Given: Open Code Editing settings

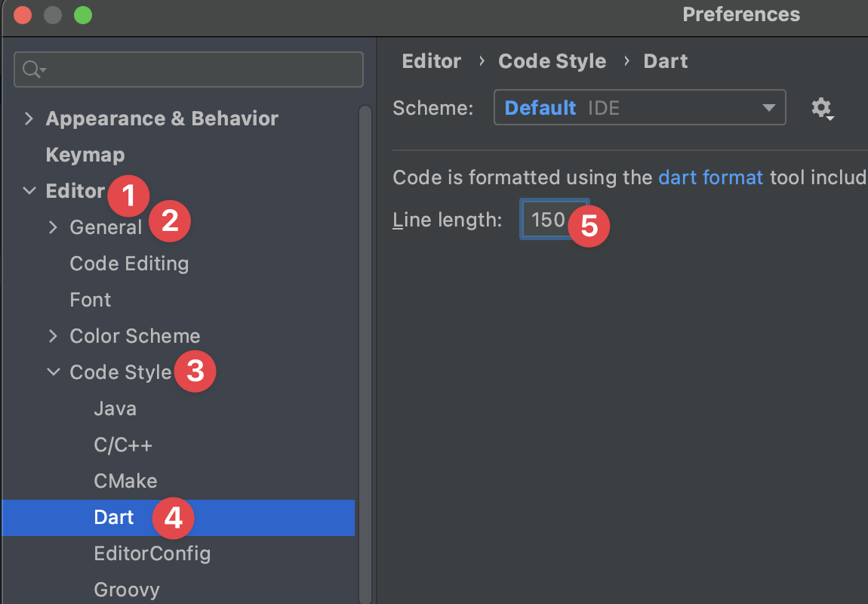Looking at the screenshot, I should tap(129, 263).
